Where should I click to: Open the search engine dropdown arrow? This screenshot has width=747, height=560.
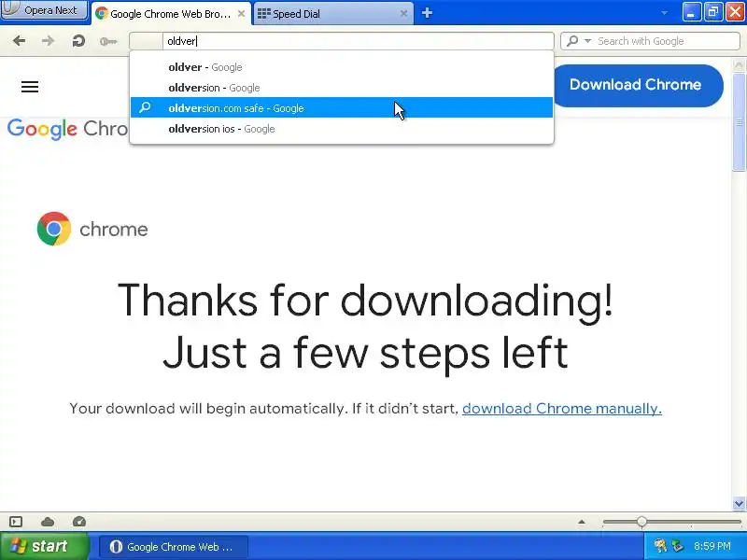coord(588,41)
